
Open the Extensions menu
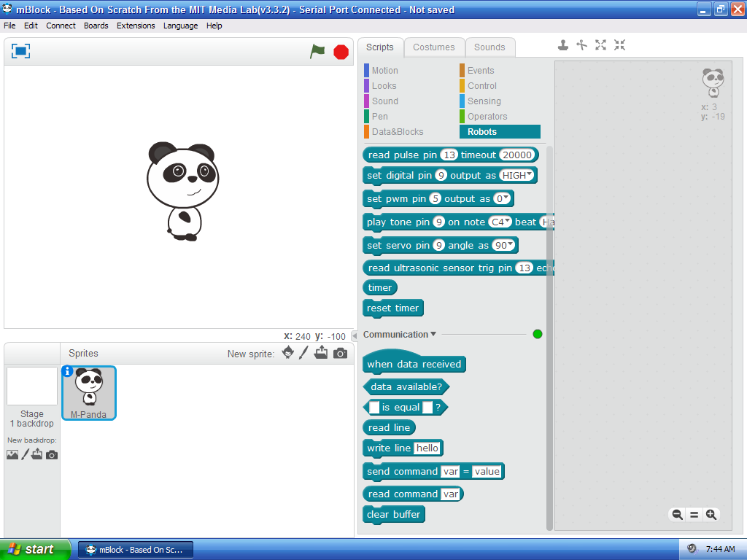click(136, 26)
